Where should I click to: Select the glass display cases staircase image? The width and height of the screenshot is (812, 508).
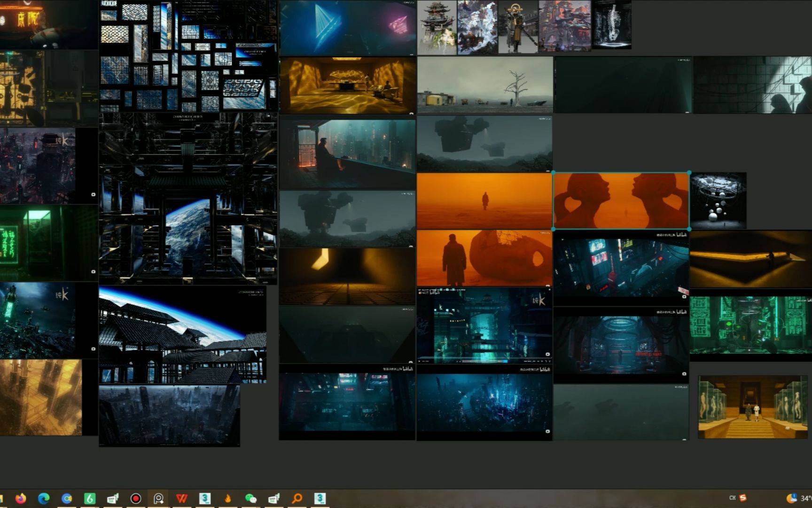753,407
